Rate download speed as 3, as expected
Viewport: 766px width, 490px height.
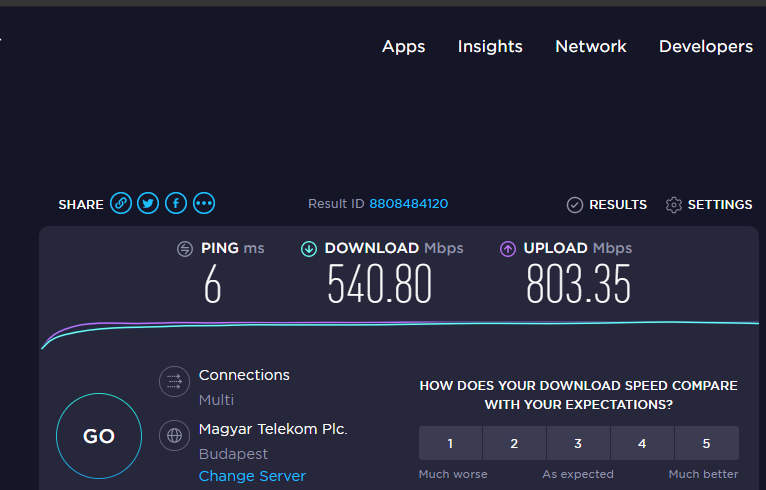click(x=578, y=443)
